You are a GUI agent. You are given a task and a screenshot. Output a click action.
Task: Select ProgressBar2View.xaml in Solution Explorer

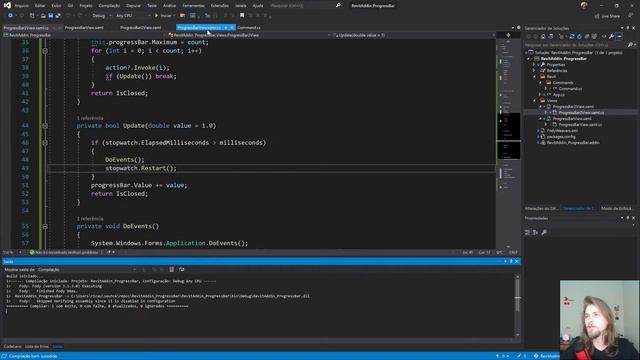[x=573, y=107]
